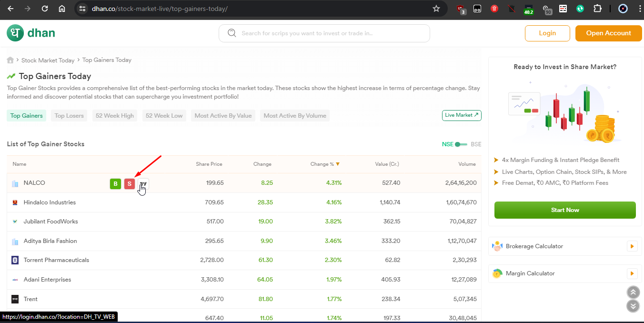Open the Most Active By Value tab
Screen dimensions: 644x323
223,116
